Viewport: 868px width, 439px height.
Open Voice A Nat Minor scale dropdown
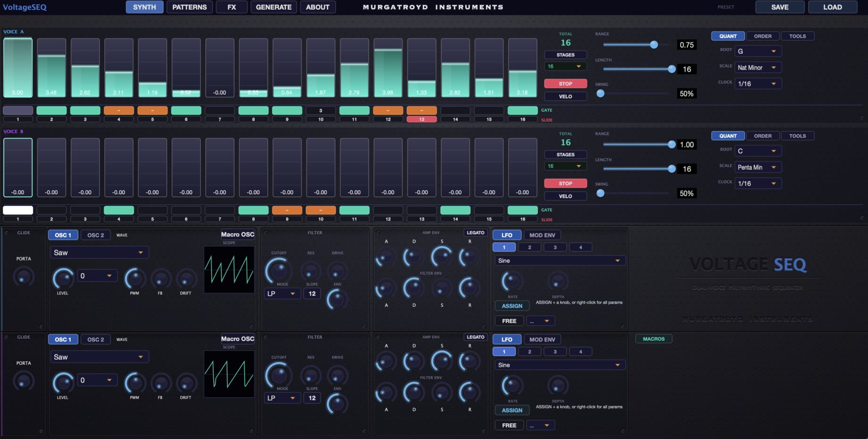[x=758, y=67]
